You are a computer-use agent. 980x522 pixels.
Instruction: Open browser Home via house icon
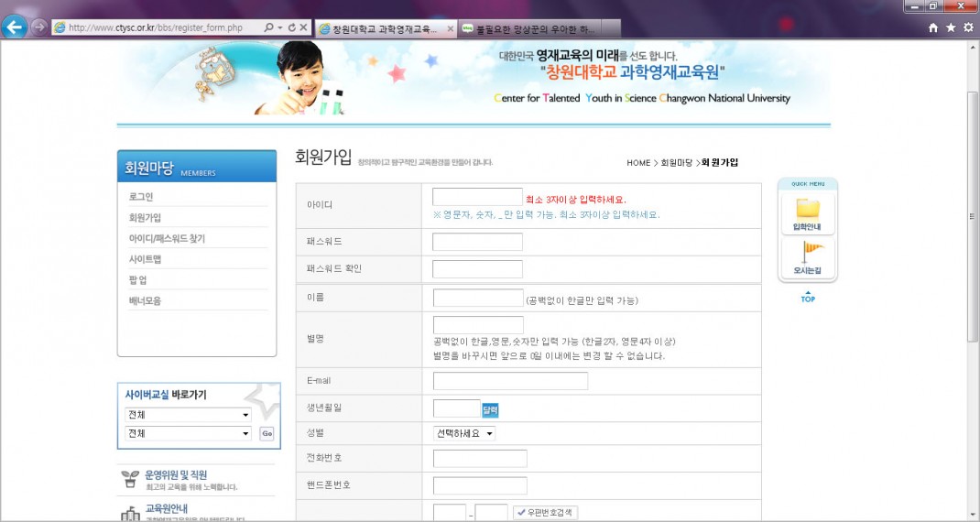(x=933, y=28)
